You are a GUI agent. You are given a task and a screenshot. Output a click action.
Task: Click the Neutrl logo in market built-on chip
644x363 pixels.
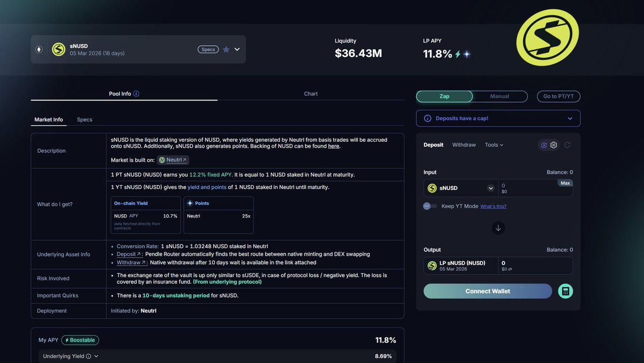click(x=162, y=160)
